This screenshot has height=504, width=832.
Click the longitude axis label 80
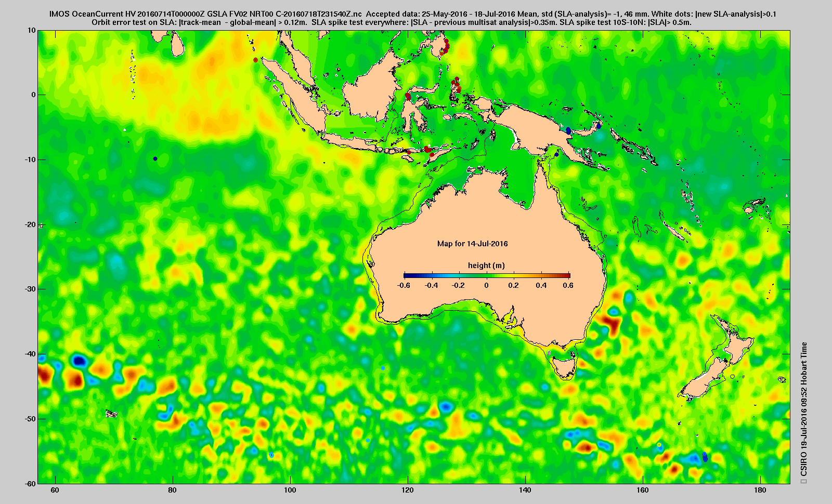pos(173,490)
